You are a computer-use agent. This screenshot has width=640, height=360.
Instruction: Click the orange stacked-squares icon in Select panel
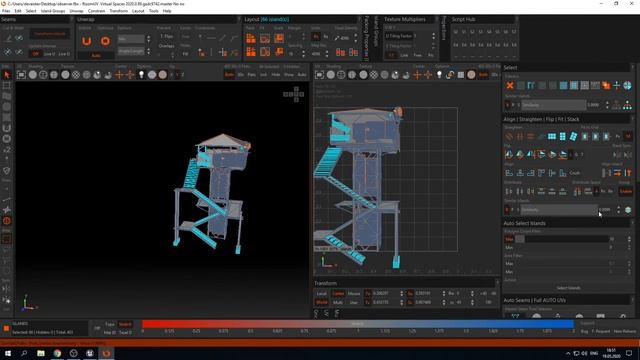606,85
